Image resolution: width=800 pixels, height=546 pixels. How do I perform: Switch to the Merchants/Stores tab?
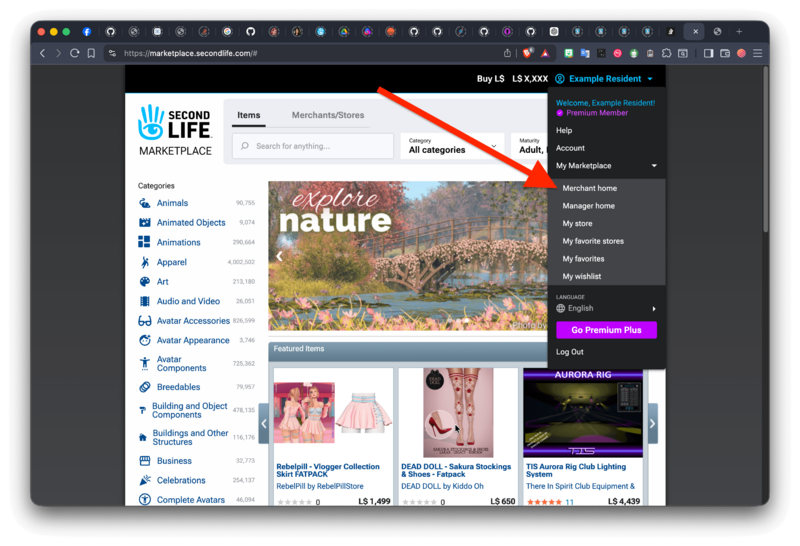328,115
